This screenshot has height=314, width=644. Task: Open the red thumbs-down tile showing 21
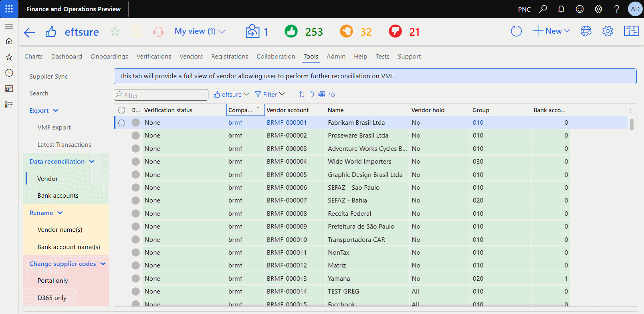click(404, 31)
